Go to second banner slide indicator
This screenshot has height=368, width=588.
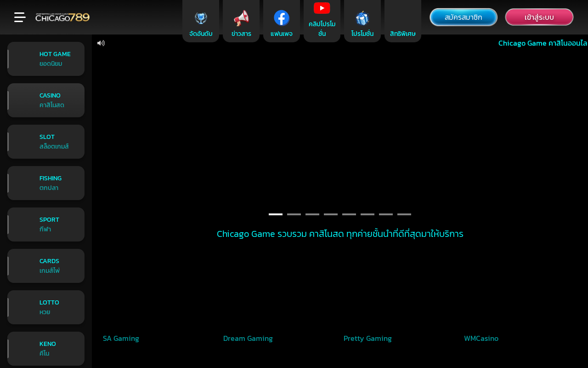(294, 214)
